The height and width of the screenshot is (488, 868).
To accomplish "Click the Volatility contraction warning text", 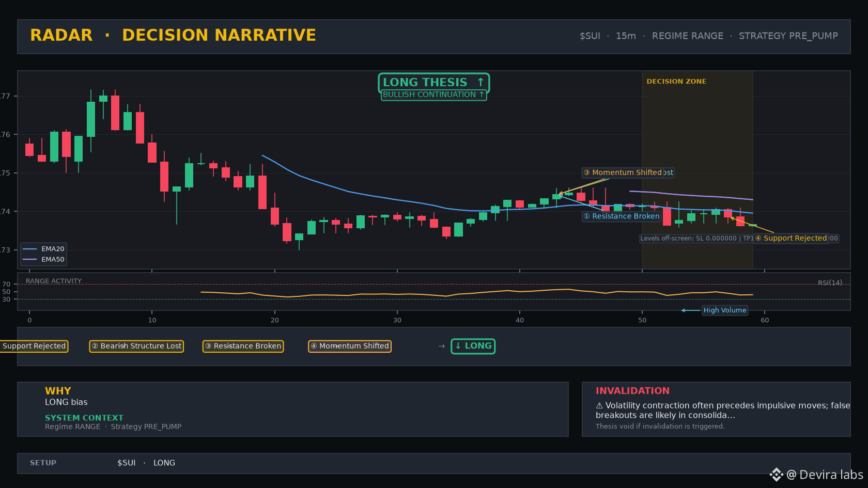I will [x=723, y=411].
